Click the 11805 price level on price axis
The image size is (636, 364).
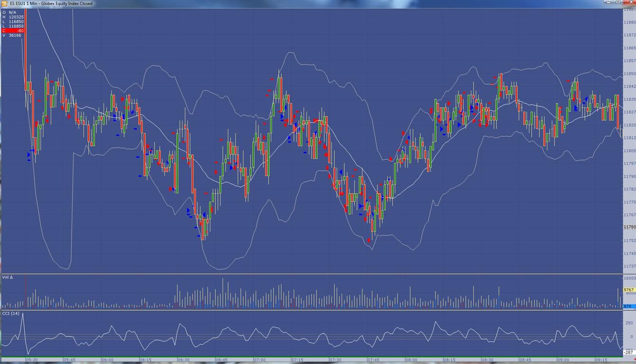630,151
